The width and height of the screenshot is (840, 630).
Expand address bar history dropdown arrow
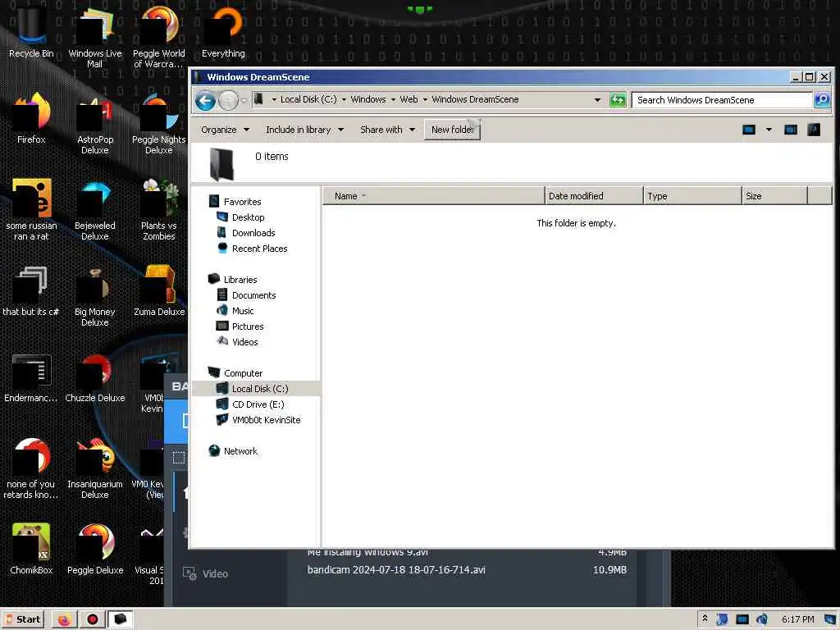click(597, 99)
